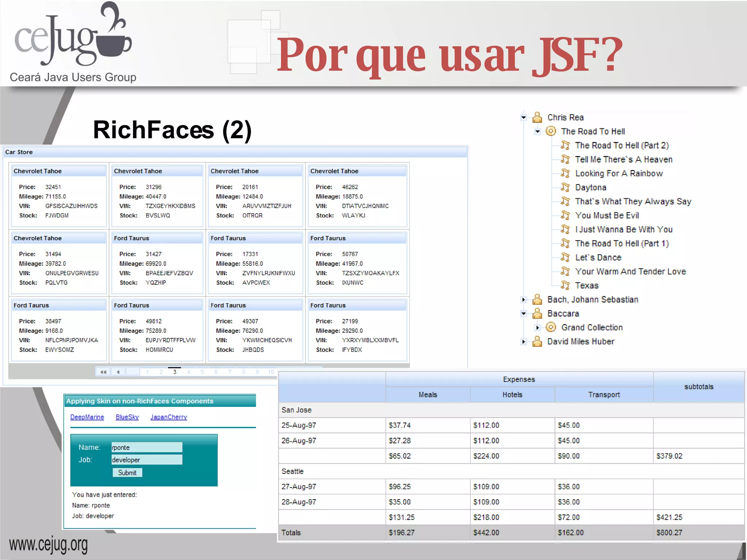This screenshot has width=747, height=560.
Task: Click the note icon beside You Must Be Evil
Action: (565, 215)
